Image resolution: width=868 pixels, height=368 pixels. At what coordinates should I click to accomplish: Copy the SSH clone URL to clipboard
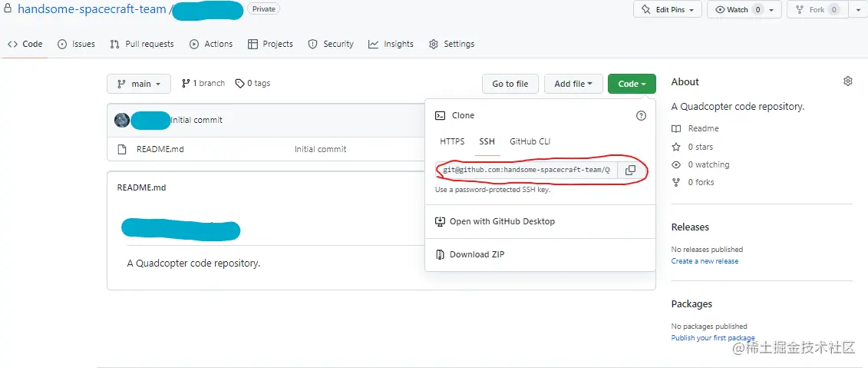[630, 170]
